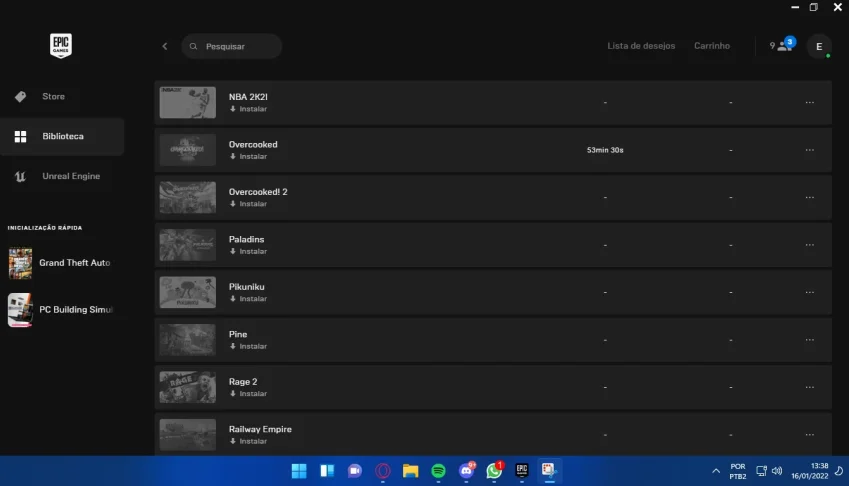Open the volume control tray icon
This screenshot has width=849, height=486.
click(777, 471)
